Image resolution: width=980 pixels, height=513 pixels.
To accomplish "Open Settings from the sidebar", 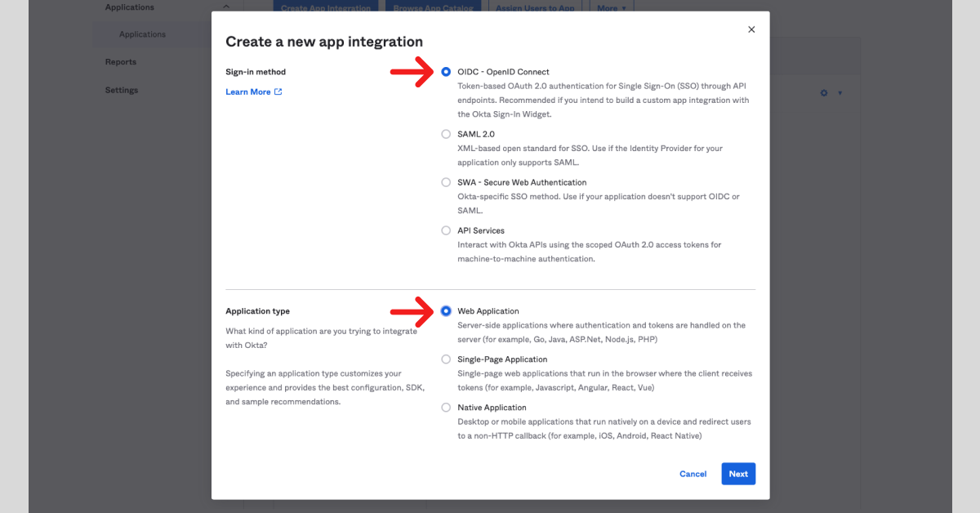I will point(121,90).
